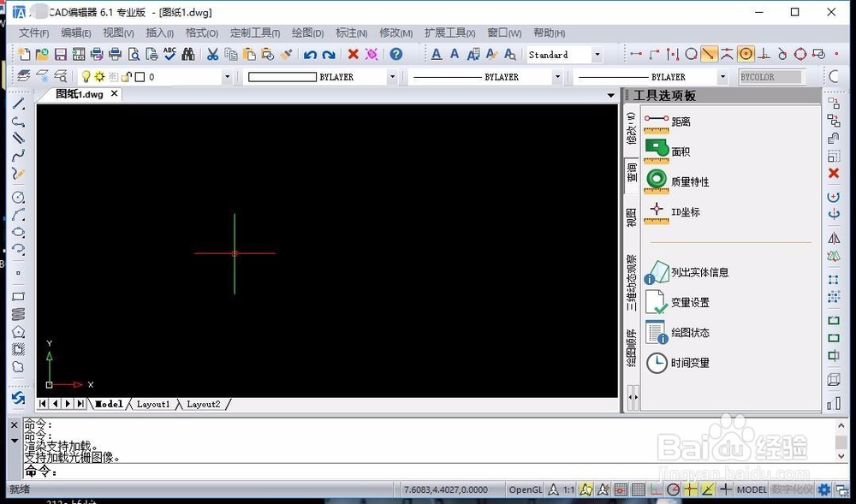
Task: Create a new drawing file
Action: pos(24,54)
